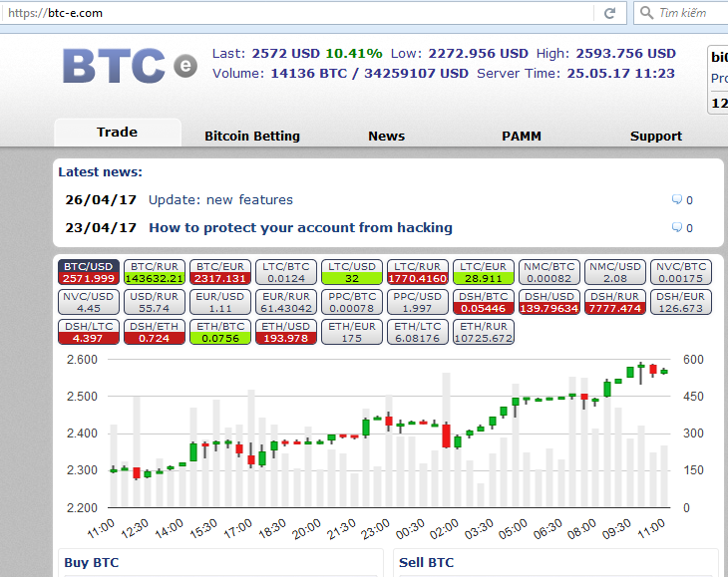Screen dimensions: 728x577
Task: Select the NMC/USD pair
Action: [x=615, y=272]
